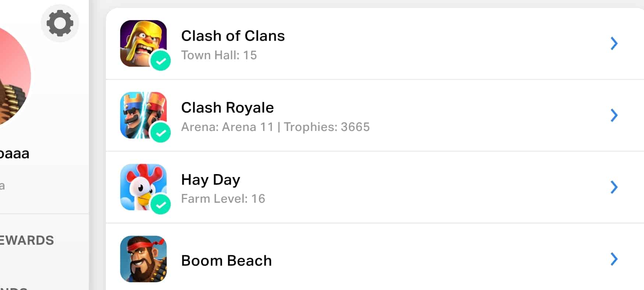644x290 pixels.
Task: Click the green checkmark on Clash of Clans
Action: (x=161, y=61)
